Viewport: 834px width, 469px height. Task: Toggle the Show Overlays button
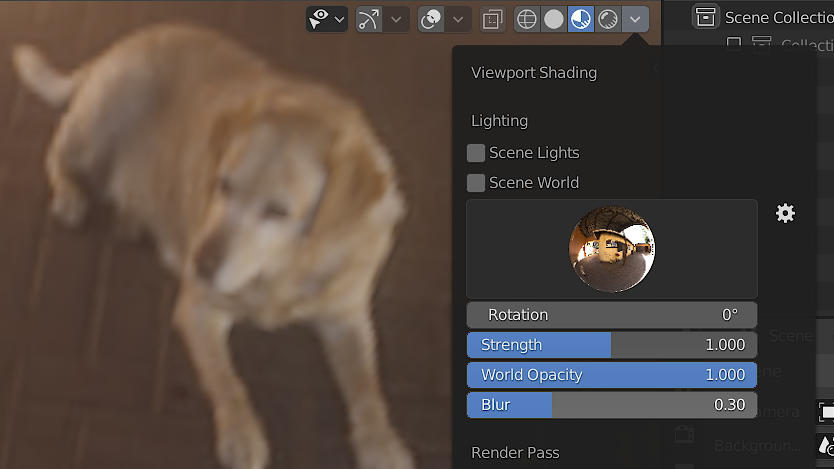(x=431, y=20)
